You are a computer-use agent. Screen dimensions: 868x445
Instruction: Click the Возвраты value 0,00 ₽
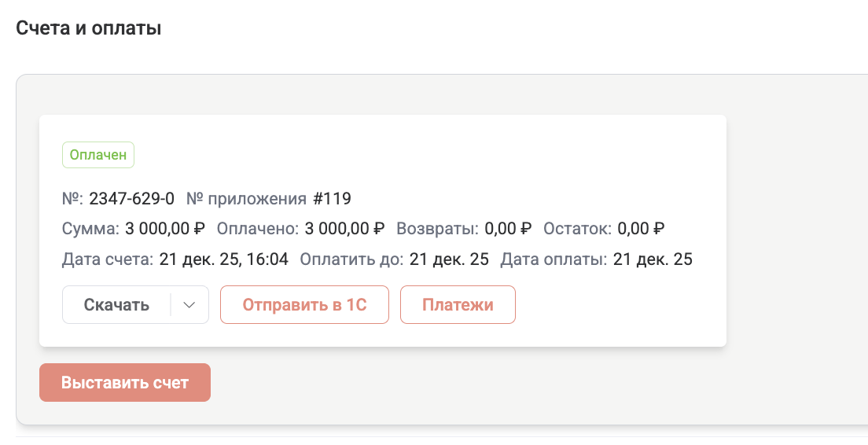508,229
